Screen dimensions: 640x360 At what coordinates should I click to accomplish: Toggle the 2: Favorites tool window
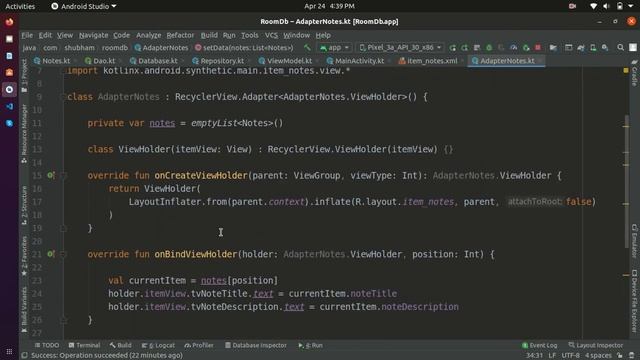point(24,256)
